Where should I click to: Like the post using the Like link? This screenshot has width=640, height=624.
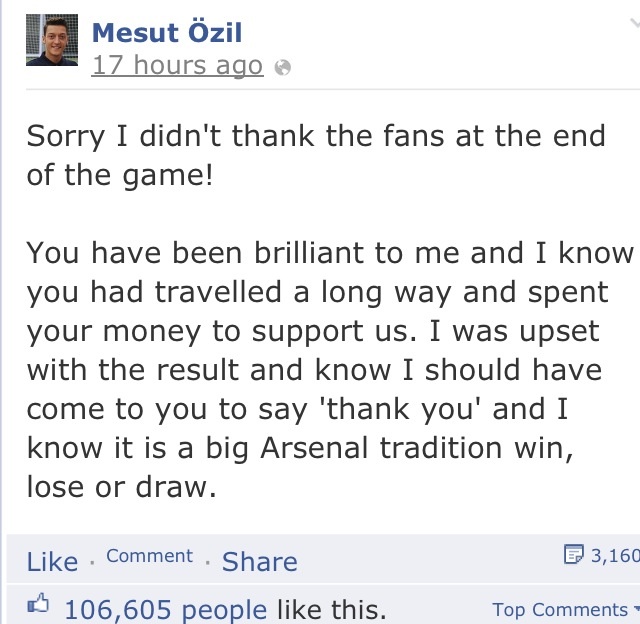(x=52, y=562)
